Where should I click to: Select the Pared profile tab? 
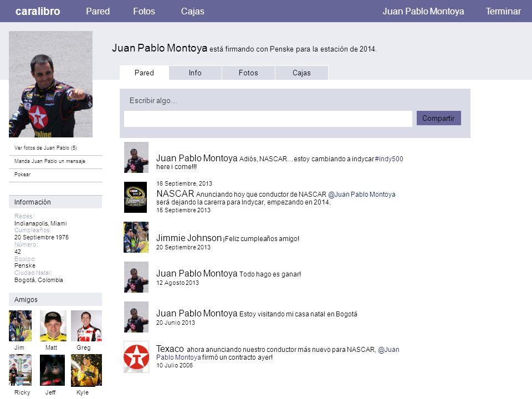144,73
